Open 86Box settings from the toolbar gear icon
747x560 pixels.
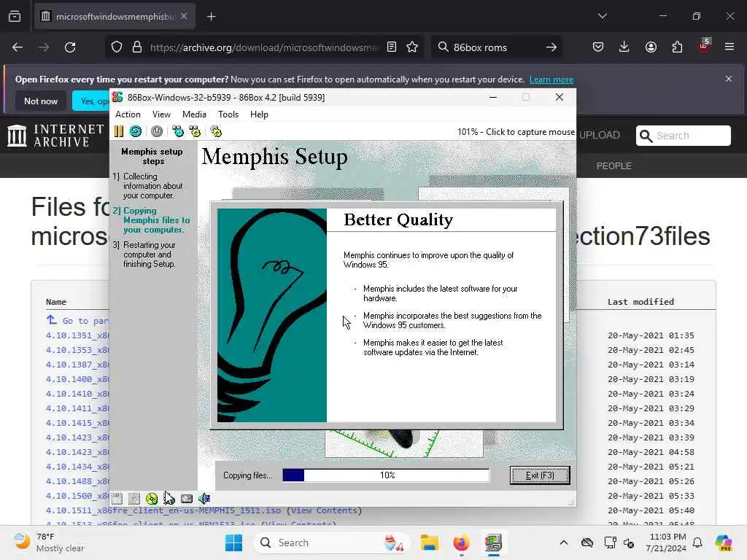point(216,131)
